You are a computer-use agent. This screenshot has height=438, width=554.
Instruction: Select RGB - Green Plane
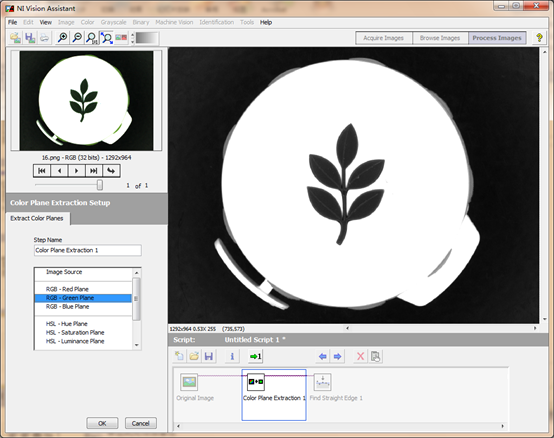83,298
